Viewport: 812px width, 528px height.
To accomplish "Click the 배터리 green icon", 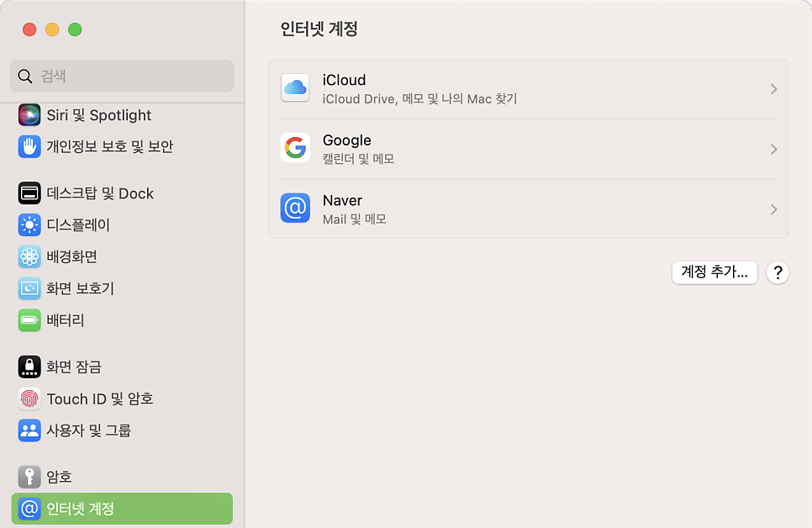I will click(x=29, y=320).
